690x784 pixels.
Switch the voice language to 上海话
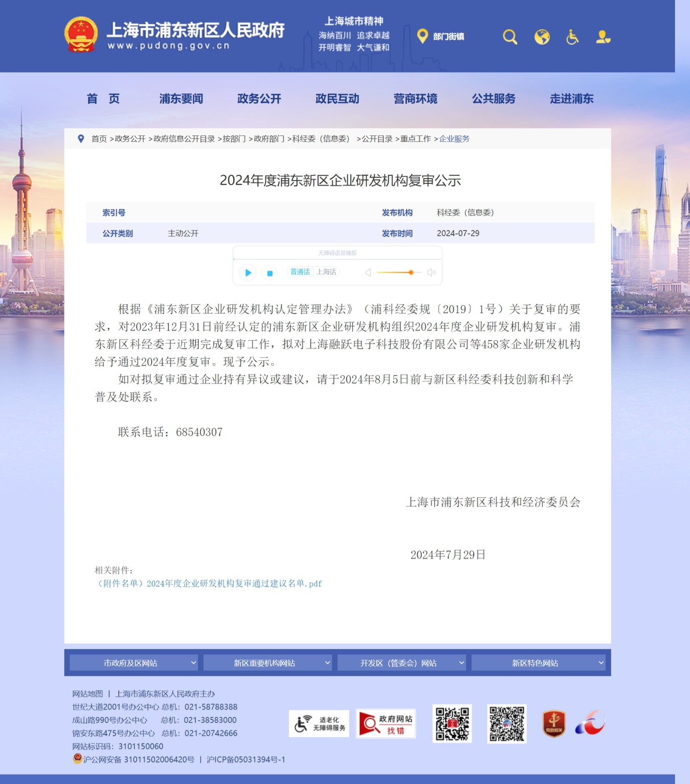[326, 272]
